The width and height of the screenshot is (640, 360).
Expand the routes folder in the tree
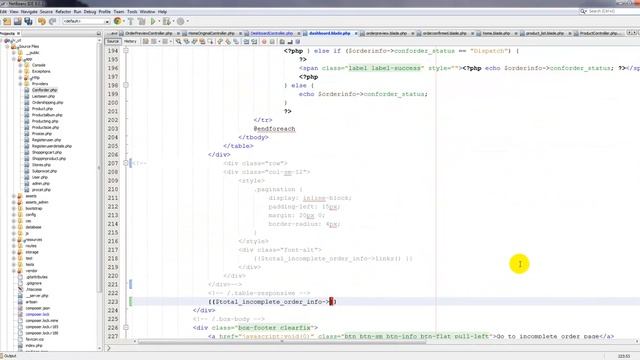14,246
